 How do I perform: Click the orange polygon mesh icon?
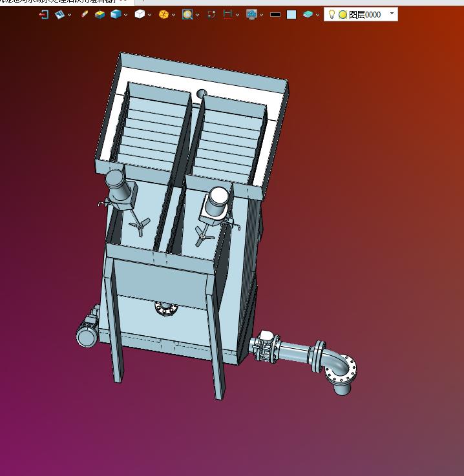[x=163, y=15]
